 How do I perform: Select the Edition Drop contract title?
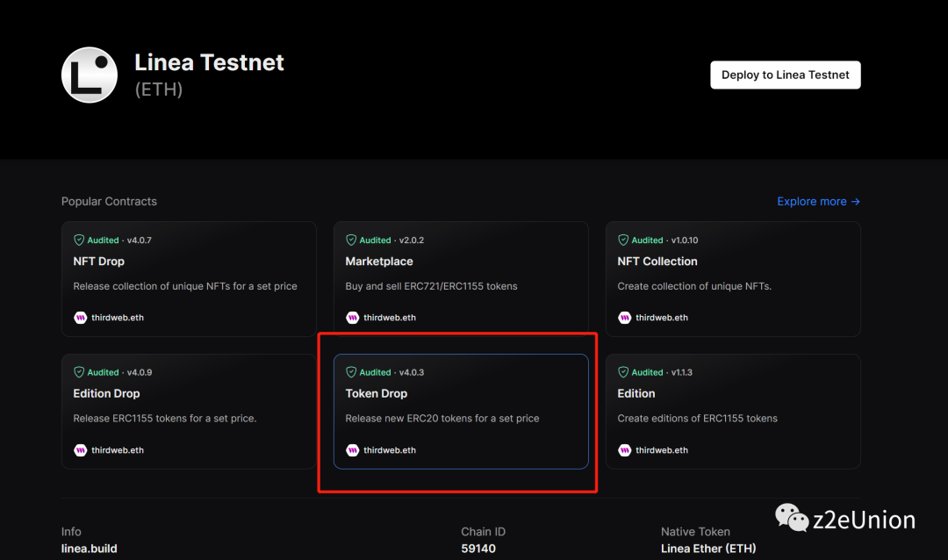[106, 394]
